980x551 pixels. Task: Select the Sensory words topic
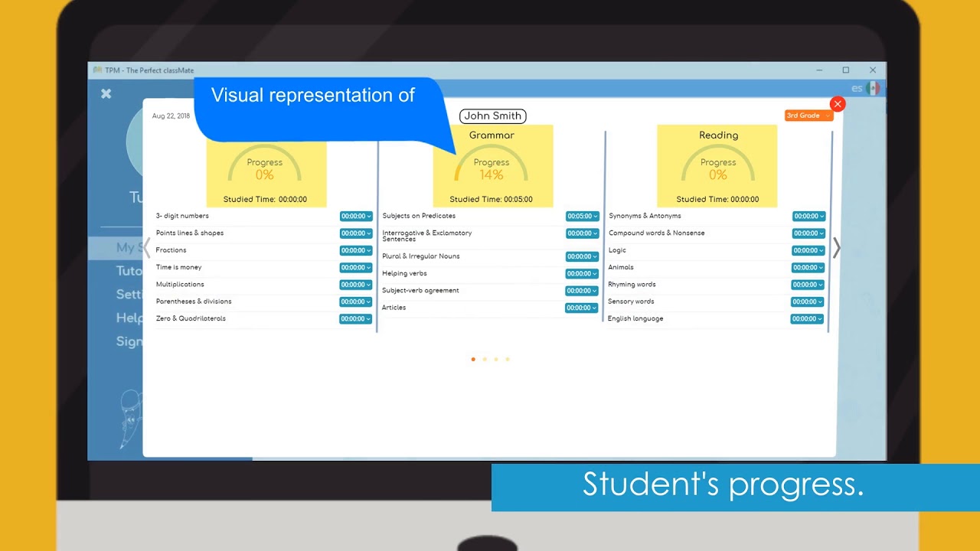[631, 302]
